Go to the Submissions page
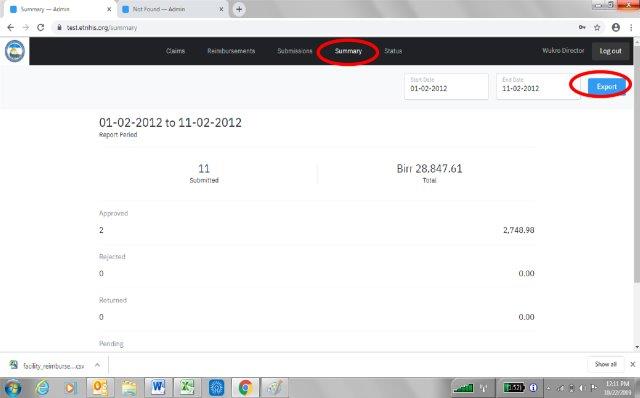This screenshot has width=640, height=398. pos(295,51)
